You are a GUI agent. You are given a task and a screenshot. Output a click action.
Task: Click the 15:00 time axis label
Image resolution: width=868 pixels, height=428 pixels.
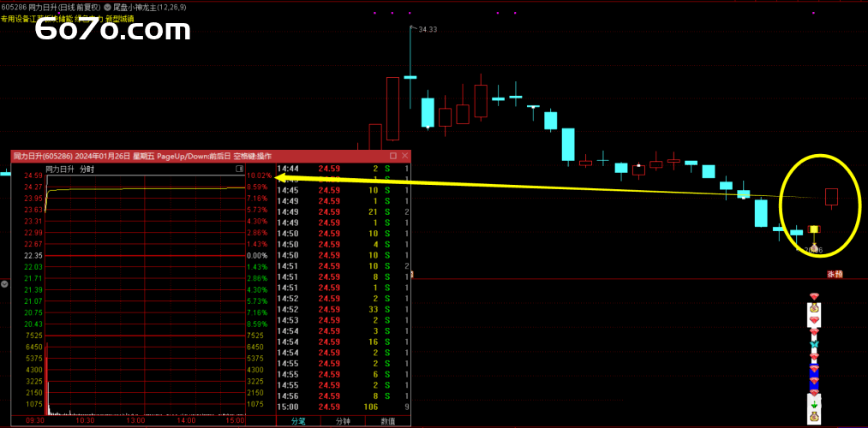[x=236, y=421]
